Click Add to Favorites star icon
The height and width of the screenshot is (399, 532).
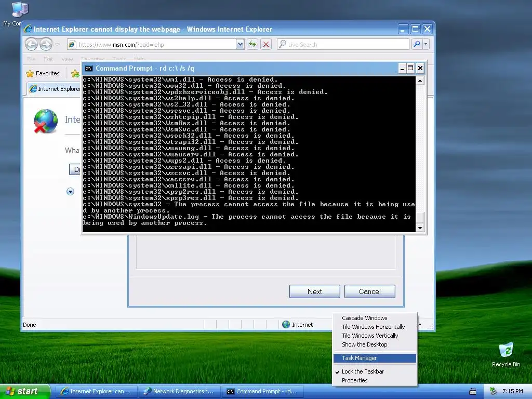(x=75, y=73)
